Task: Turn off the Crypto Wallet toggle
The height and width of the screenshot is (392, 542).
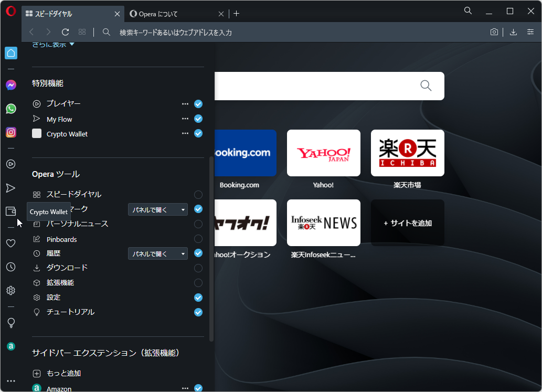Action: (198, 133)
